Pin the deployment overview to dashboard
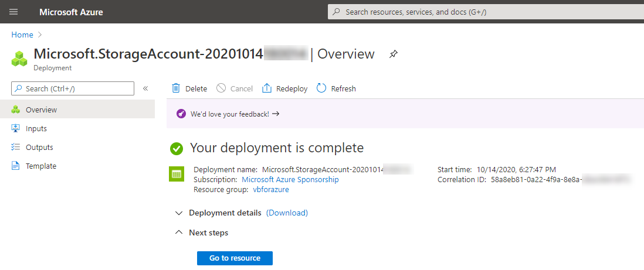Viewport: 644px width, 270px height. click(x=394, y=54)
